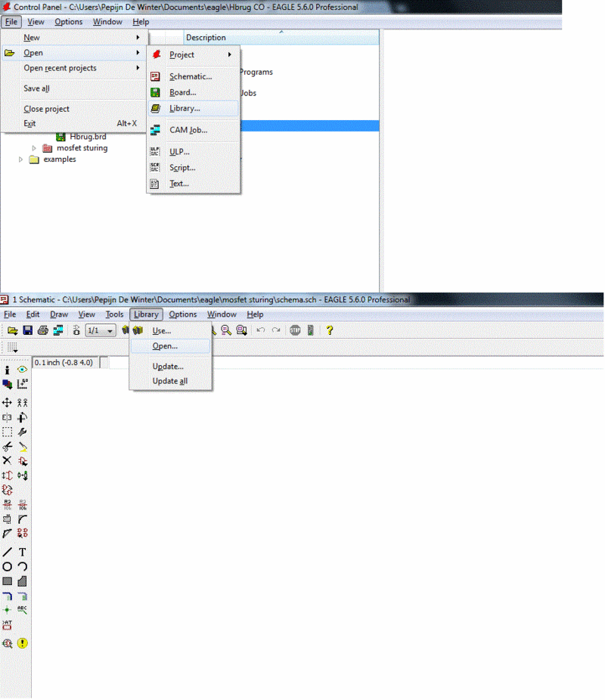Image resolution: width=605 pixels, height=700 pixels.
Task: Select the Group selection tool
Action: (7, 432)
